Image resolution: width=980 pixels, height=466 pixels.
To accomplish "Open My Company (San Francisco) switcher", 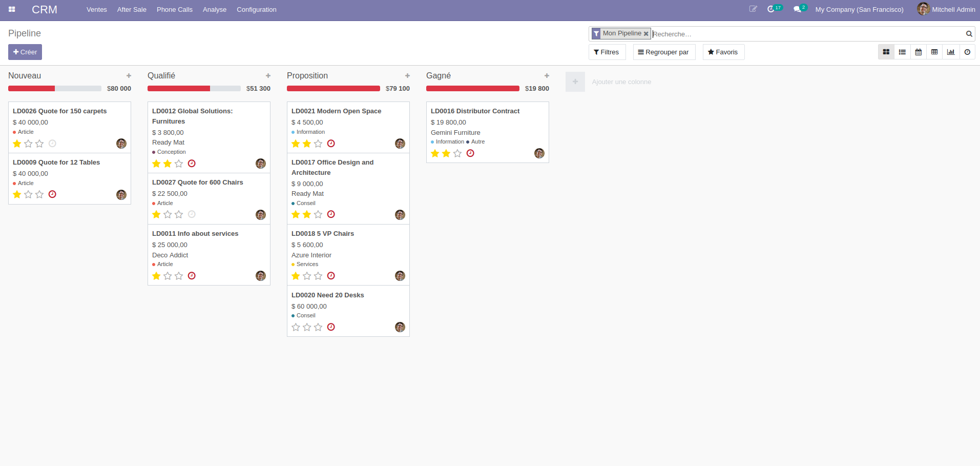I will [859, 9].
